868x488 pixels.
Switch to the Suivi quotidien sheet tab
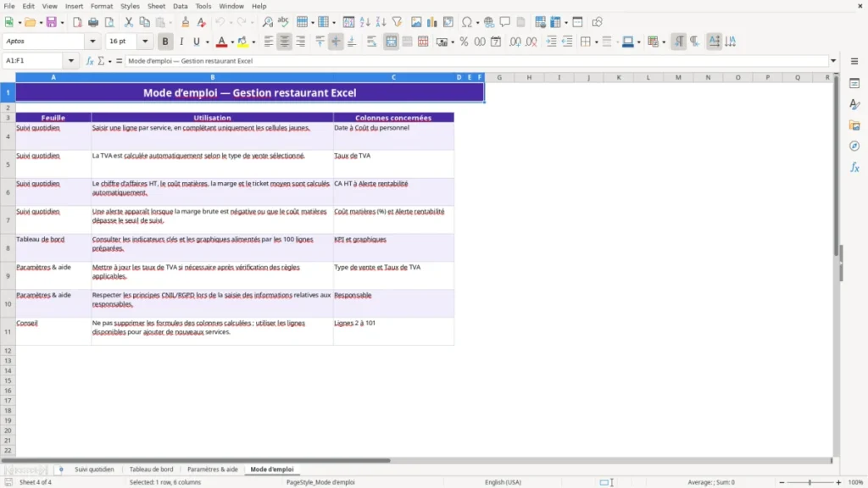point(94,469)
